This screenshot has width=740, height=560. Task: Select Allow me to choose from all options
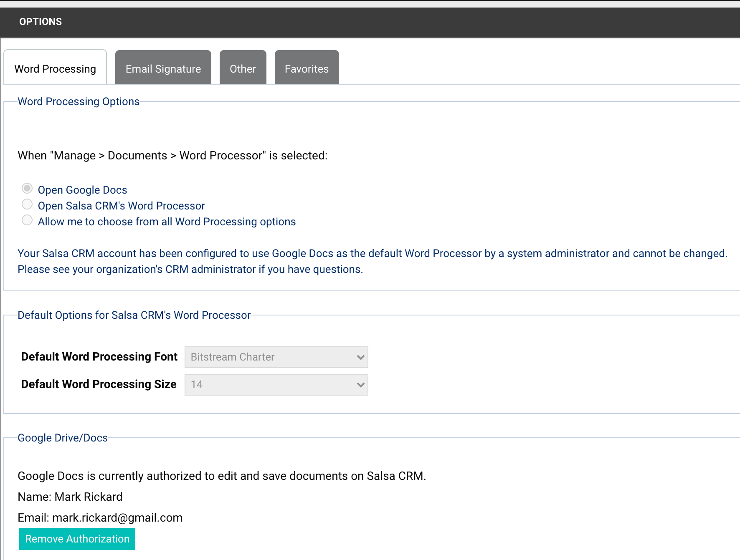point(27,220)
